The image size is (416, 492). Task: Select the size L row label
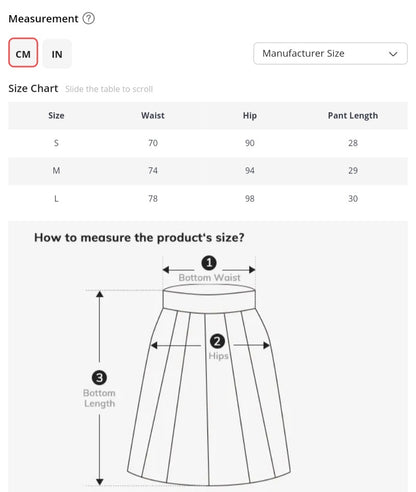click(x=56, y=199)
